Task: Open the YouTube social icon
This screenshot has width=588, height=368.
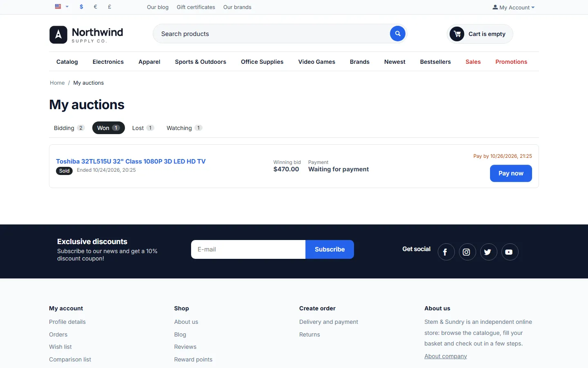Action: click(510, 252)
